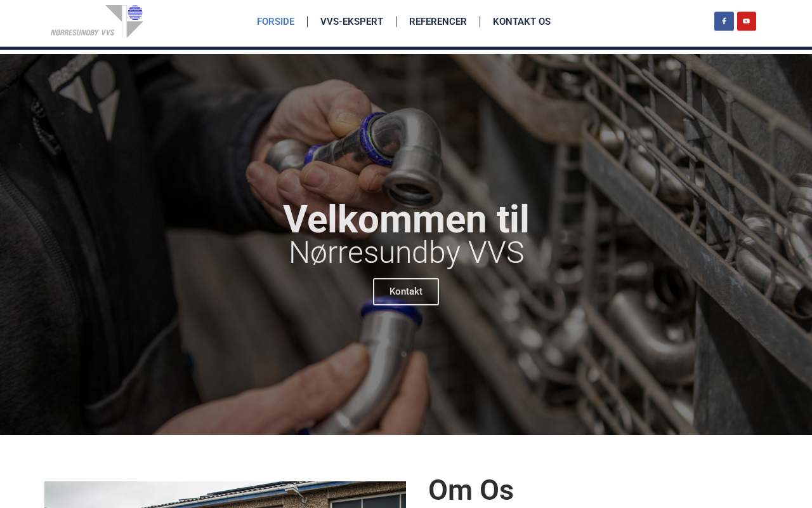Select REFERENCER in the navigation

click(438, 22)
